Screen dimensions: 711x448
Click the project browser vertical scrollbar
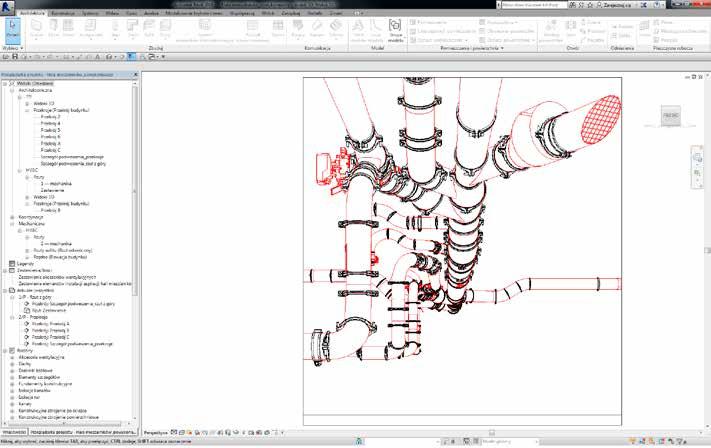(135, 190)
